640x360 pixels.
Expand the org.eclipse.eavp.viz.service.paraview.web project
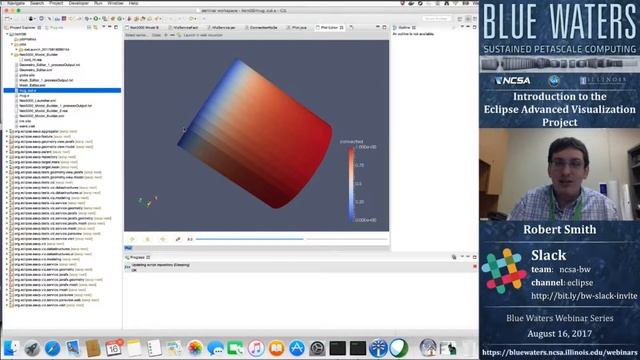click(7, 300)
